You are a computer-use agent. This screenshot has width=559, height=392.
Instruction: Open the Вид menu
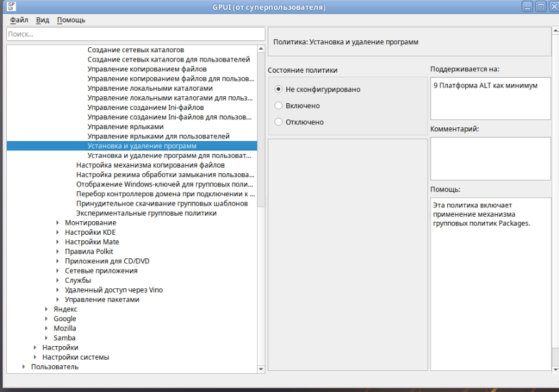(42, 20)
